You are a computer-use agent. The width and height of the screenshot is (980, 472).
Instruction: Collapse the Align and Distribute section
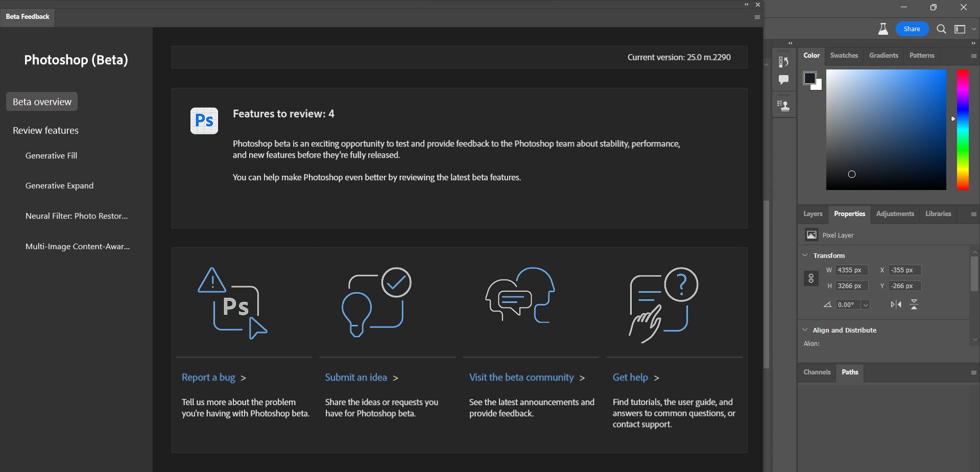tap(805, 330)
